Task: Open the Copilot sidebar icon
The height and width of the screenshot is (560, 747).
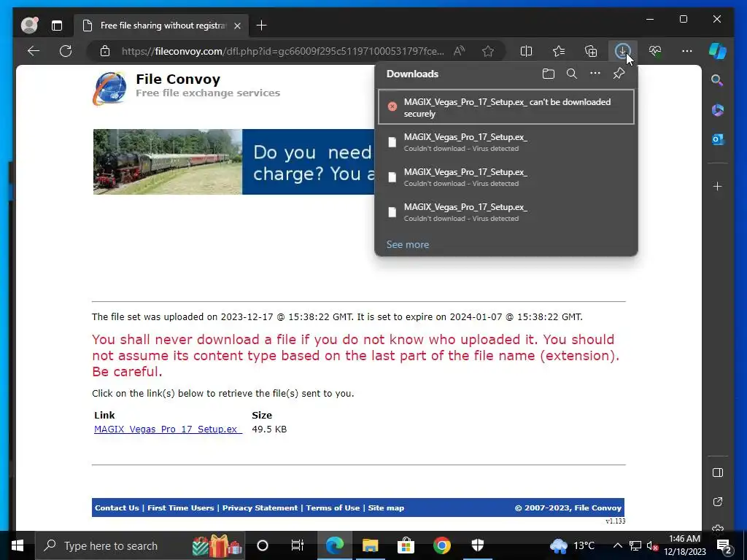Action: 718,50
